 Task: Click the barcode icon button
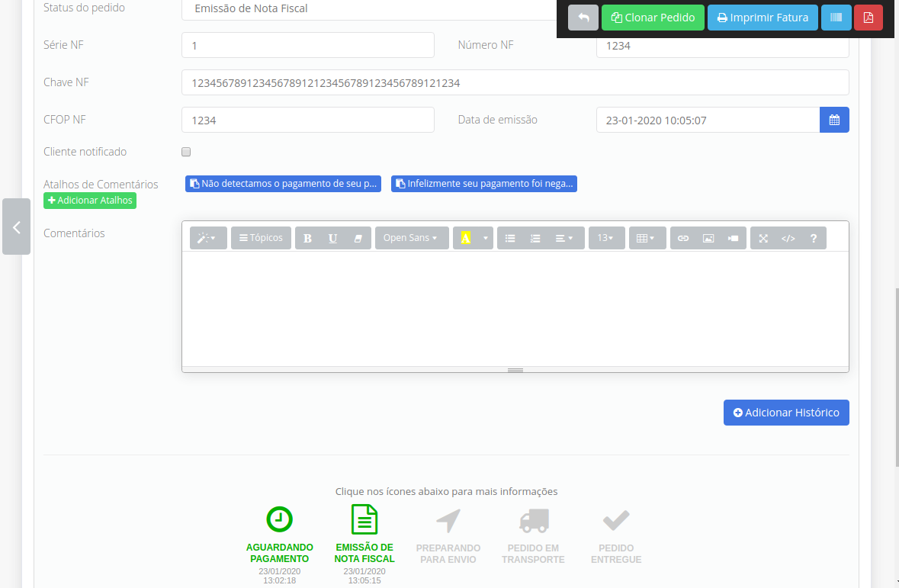click(x=836, y=18)
